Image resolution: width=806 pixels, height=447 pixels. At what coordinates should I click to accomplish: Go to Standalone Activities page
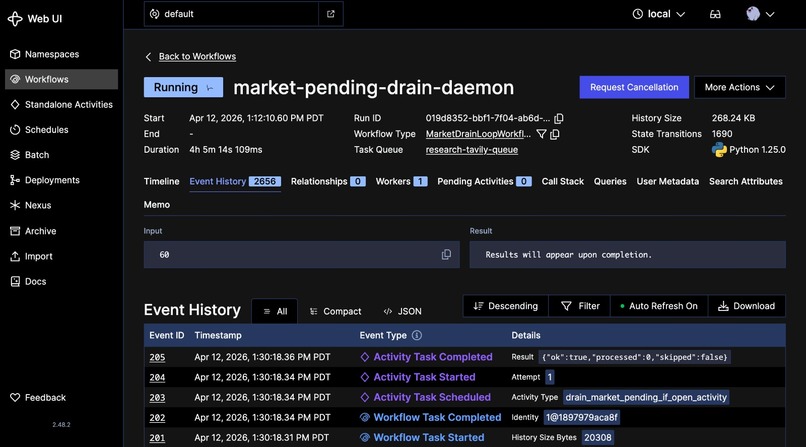(x=61, y=104)
